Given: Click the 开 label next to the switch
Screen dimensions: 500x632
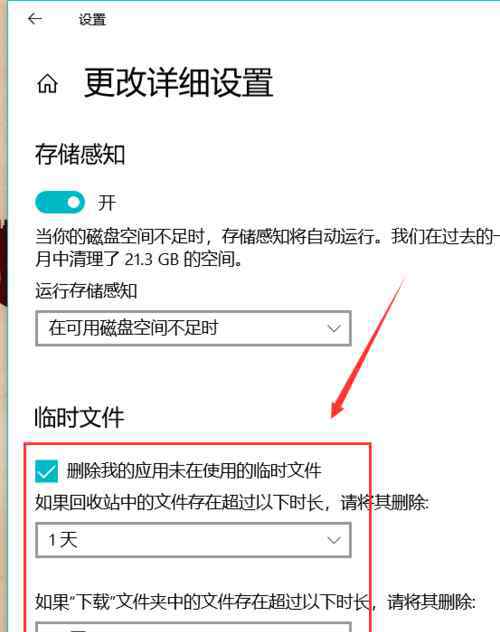Looking at the screenshot, I should (106, 203).
